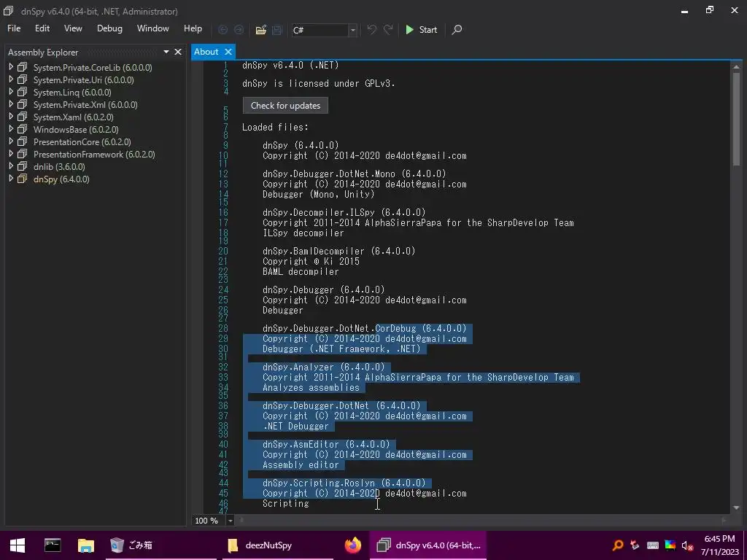Image resolution: width=747 pixels, height=560 pixels.
Task: Click the dnSpy v6.4.0 taskbar button
Action: 428,545
